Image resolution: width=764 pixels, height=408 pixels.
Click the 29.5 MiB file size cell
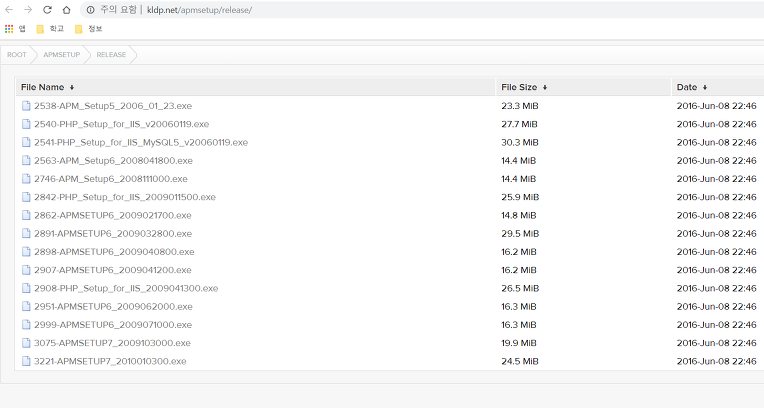520,233
